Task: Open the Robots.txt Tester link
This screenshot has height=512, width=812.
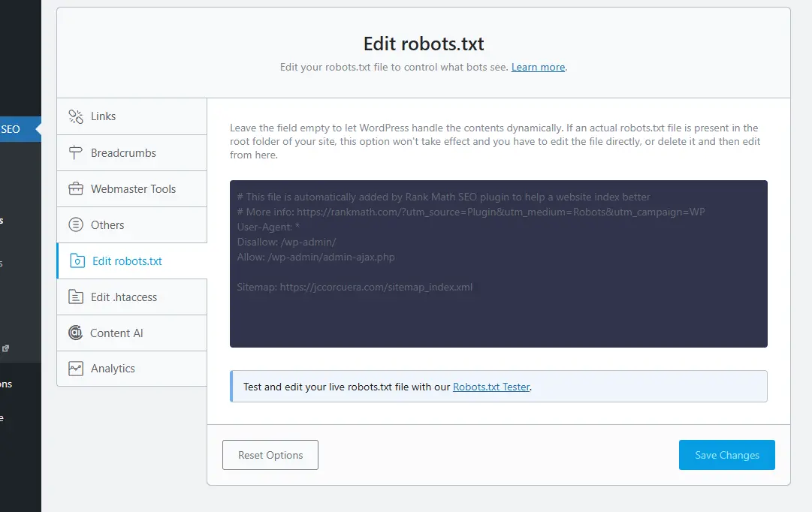Action: click(491, 387)
